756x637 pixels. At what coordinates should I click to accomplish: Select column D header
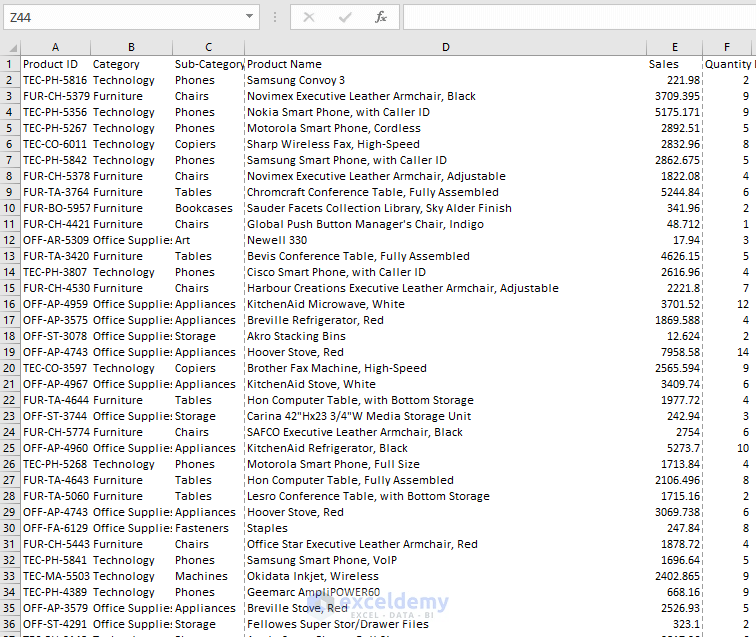(x=446, y=47)
